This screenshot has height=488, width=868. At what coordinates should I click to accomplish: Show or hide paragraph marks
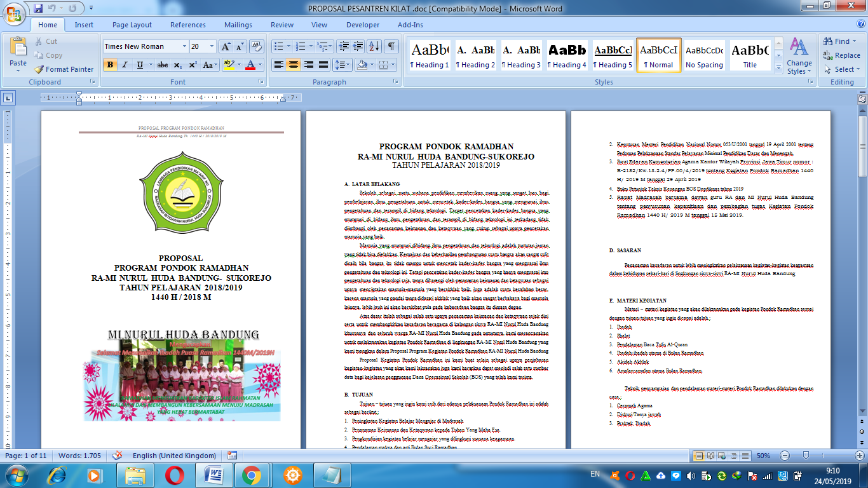(391, 46)
